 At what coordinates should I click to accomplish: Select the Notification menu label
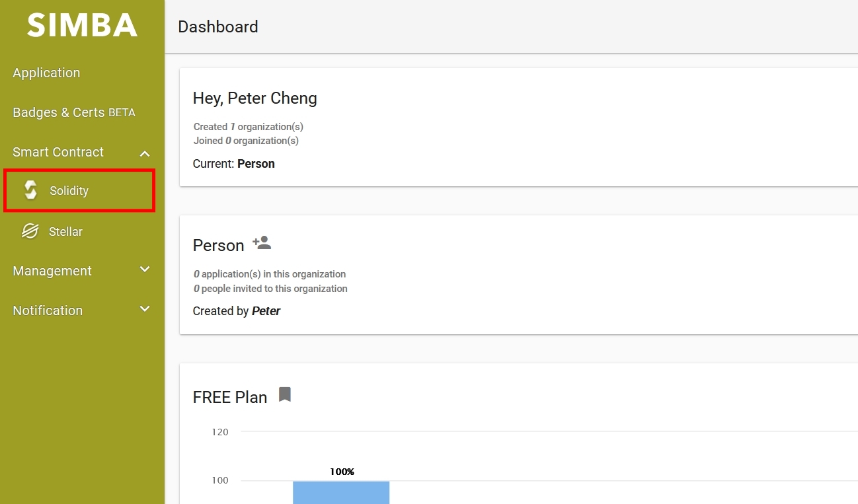point(48,310)
